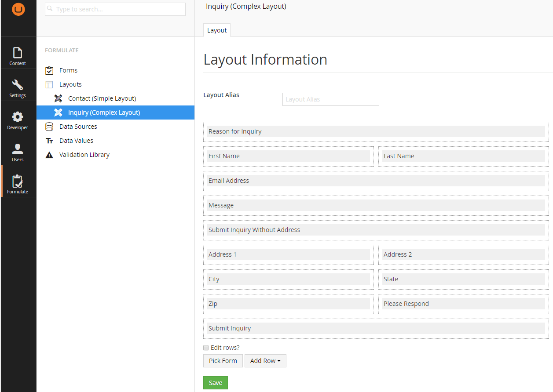The width and height of the screenshot is (553, 392).
Task: Click the FORMULATE tree header
Action: coord(62,51)
